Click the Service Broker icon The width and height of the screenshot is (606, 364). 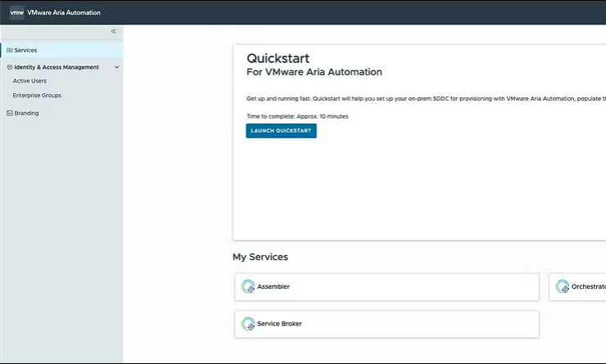pyautogui.click(x=248, y=323)
